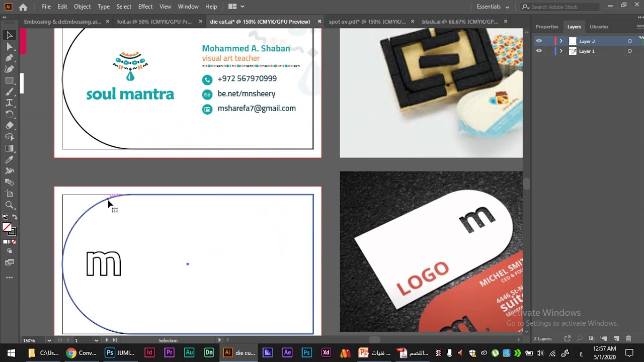Open the Effect menu
Viewport: 644px width, 362px height.
(145, 7)
